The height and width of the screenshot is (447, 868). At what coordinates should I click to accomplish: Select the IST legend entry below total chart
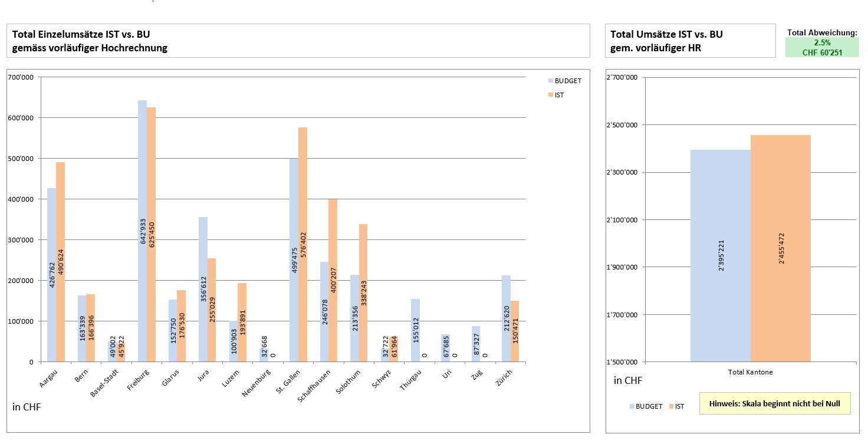click(679, 406)
